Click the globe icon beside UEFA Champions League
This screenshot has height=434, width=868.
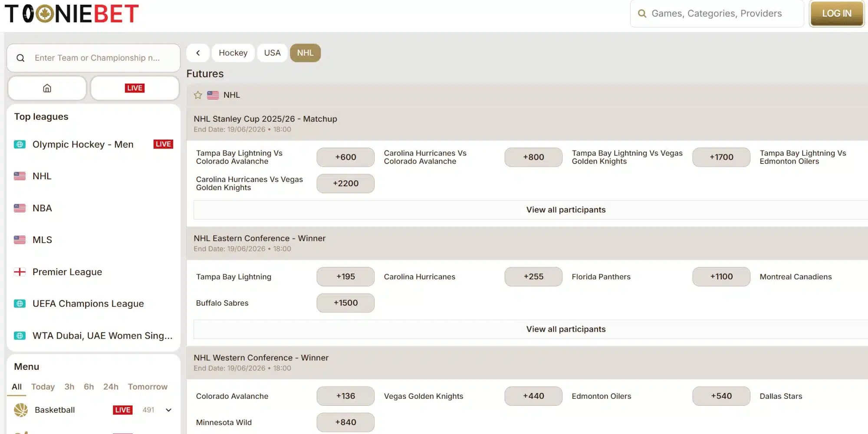point(20,303)
